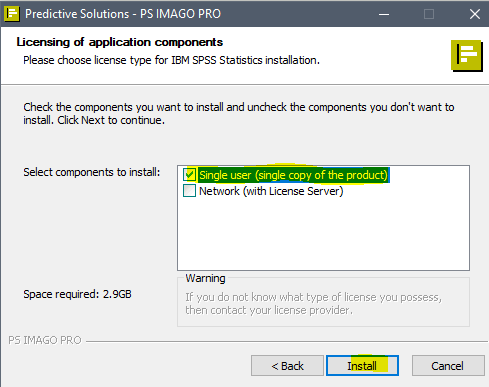
Task: Click the Select components to install label
Action: 92,172
